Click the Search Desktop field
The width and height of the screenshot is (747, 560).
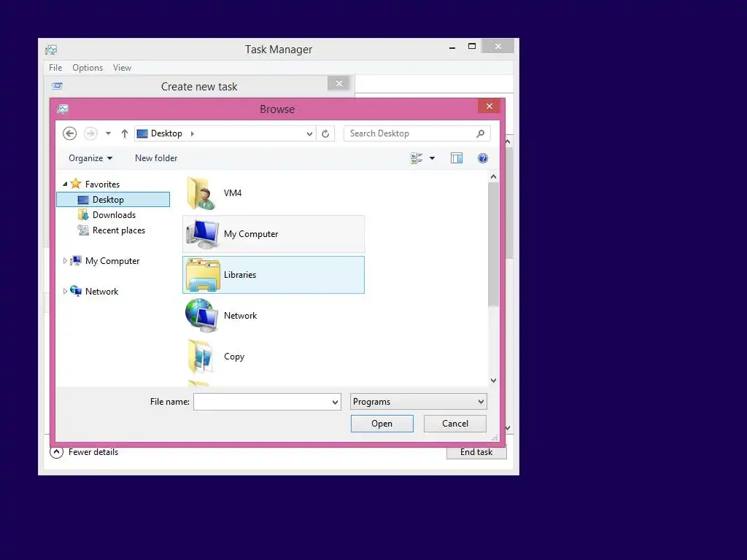tap(417, 134)
